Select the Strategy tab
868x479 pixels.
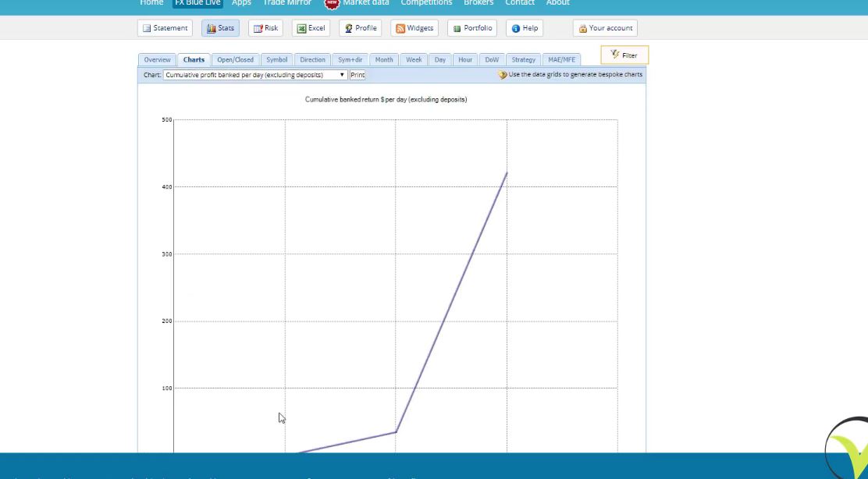point(523,60)
